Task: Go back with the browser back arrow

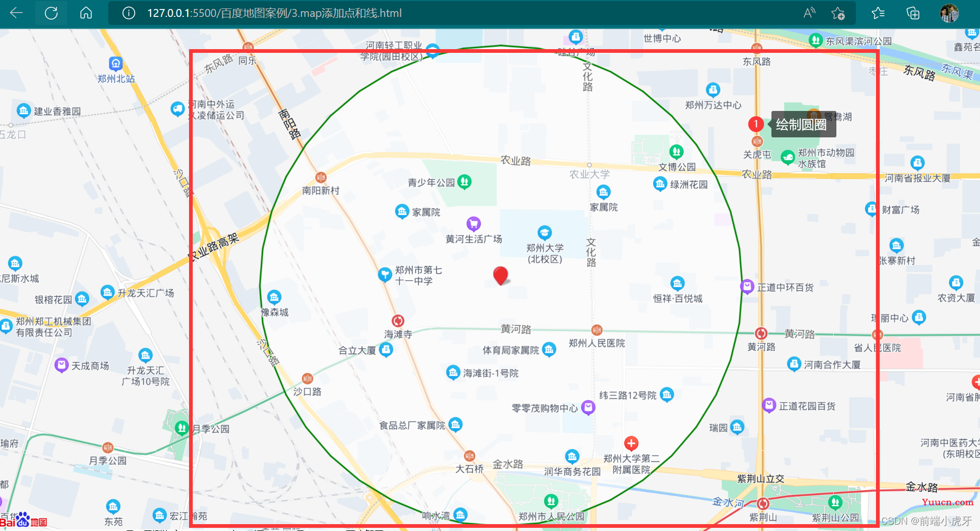Action: [16, 13]
